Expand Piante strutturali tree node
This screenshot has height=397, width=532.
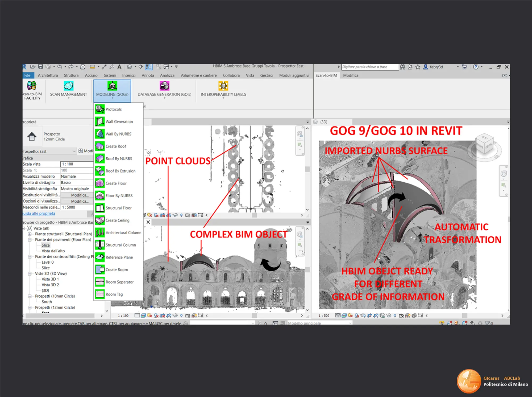[30, 234]
